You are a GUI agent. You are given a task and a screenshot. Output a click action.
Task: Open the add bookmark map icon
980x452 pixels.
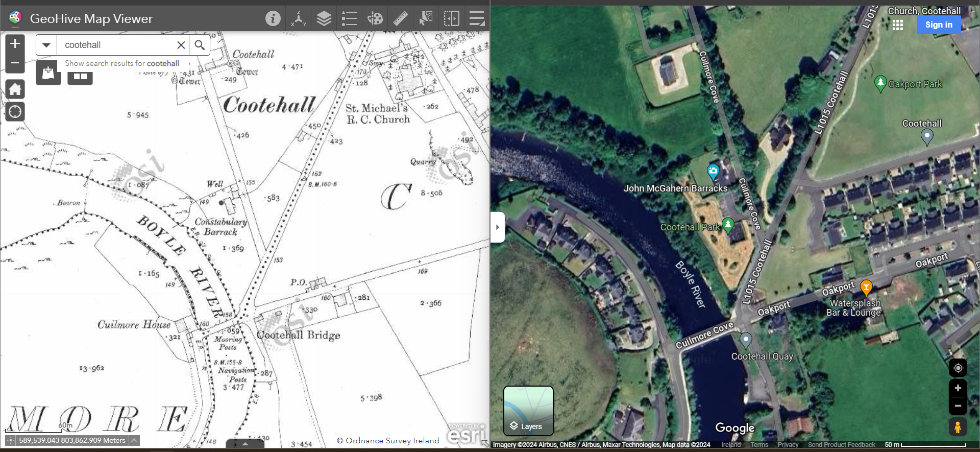tap(48, 73)
